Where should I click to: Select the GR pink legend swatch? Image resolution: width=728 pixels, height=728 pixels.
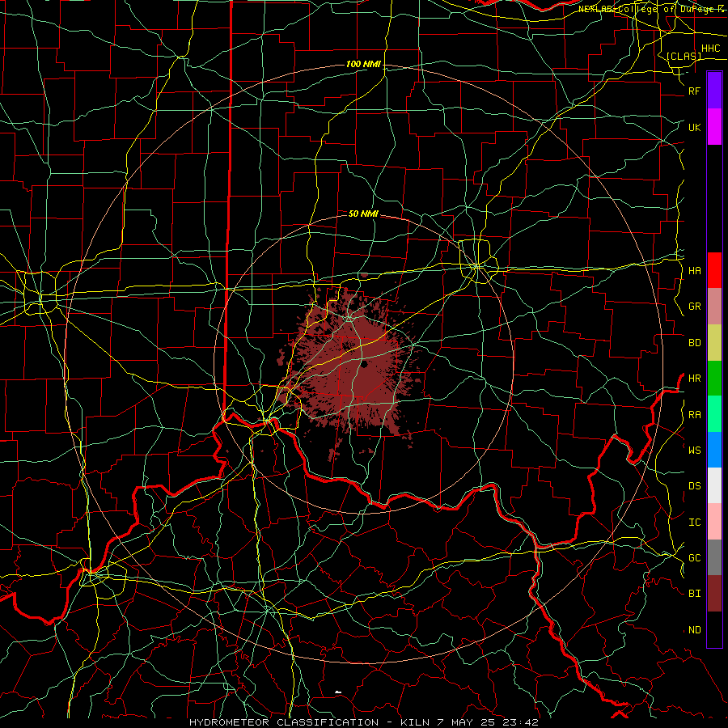714,306
